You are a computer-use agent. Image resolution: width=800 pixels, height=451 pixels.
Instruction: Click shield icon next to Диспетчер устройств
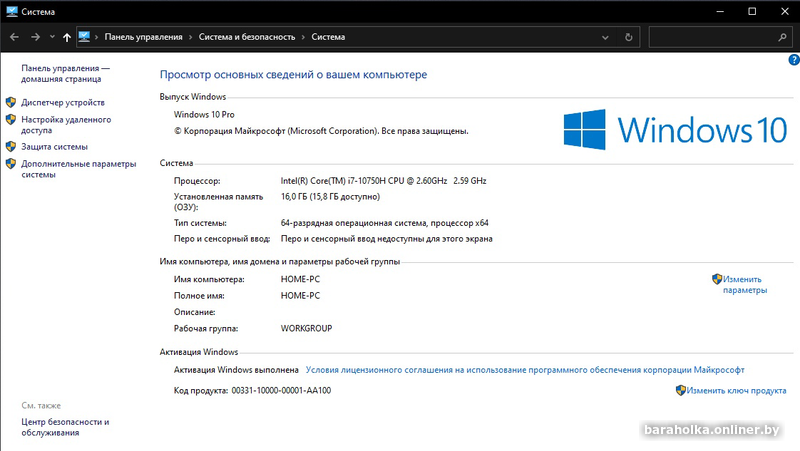[11, 102]
